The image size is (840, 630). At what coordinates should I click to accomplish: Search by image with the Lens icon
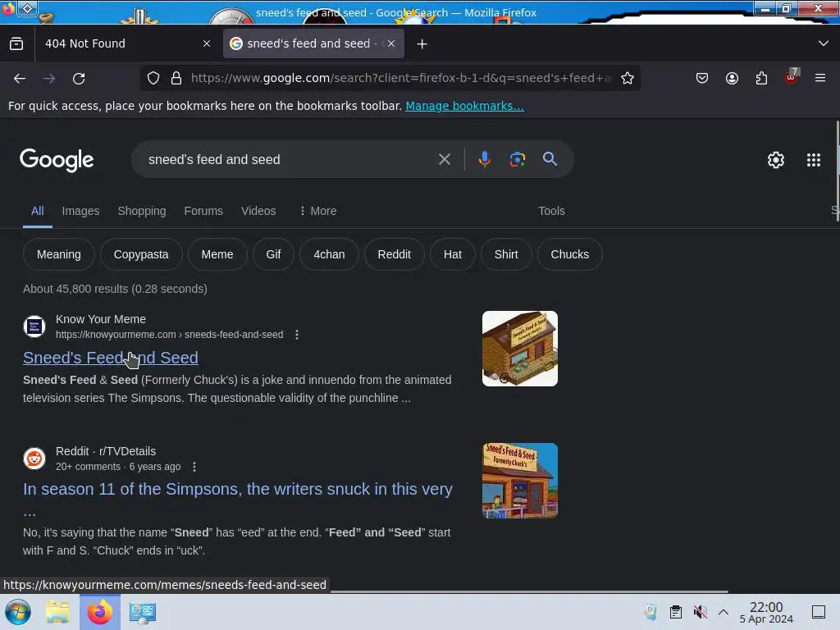pos(517,159)
